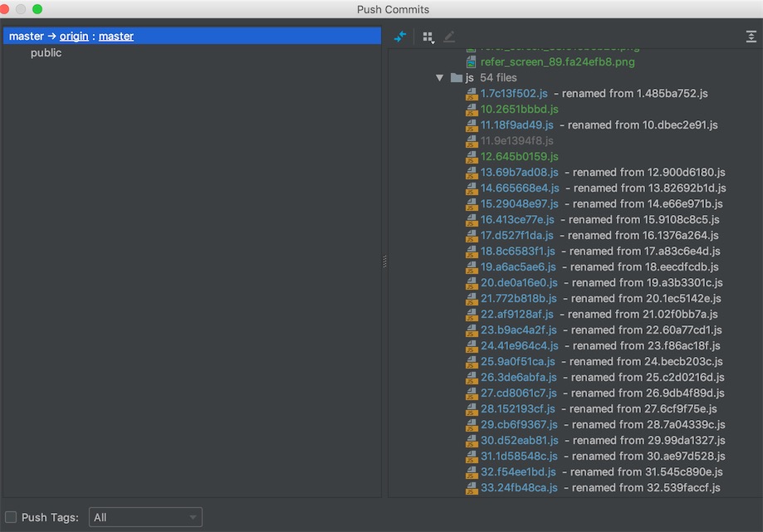Image resolution: width=763 pixels, height=532 pixels.
Task: Click the JS icon of 17.d527f1da.js
Action: [471, 236]
